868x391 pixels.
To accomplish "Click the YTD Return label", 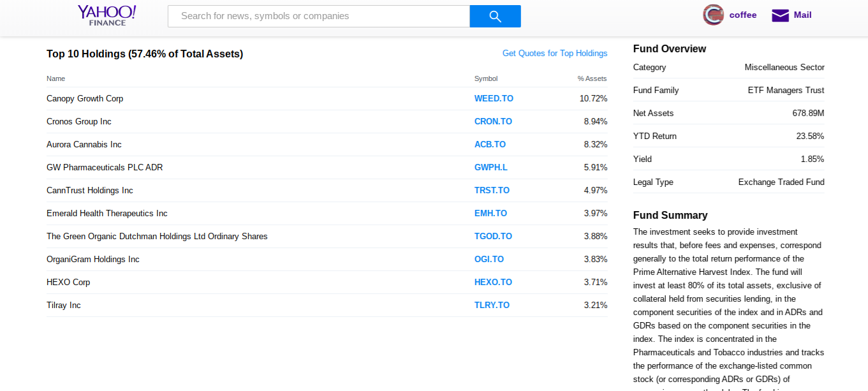I will point(655,136).
